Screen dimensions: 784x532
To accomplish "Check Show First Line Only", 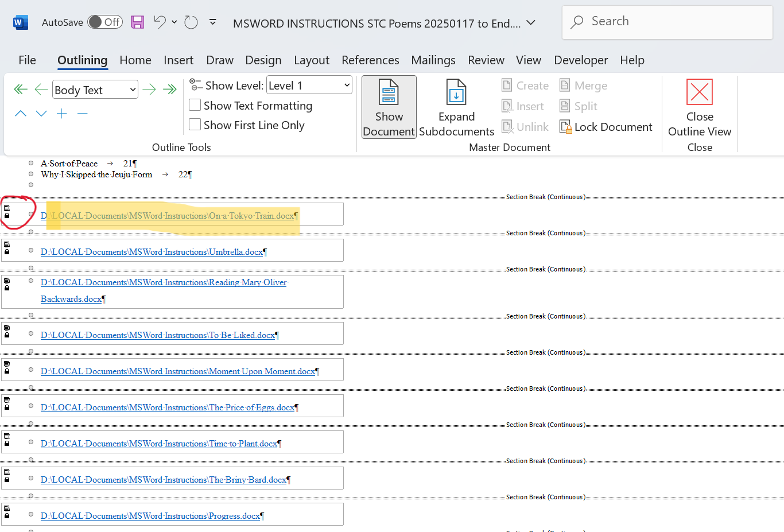I will click(x=195, y=125).
